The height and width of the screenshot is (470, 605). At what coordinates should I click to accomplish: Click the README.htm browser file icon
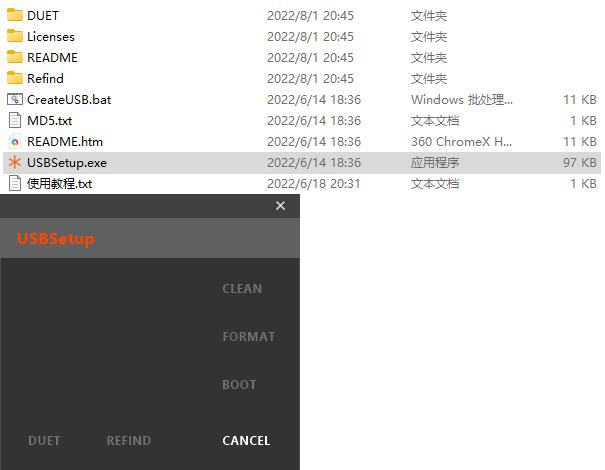pyautogui.click(x=15, y=142)
